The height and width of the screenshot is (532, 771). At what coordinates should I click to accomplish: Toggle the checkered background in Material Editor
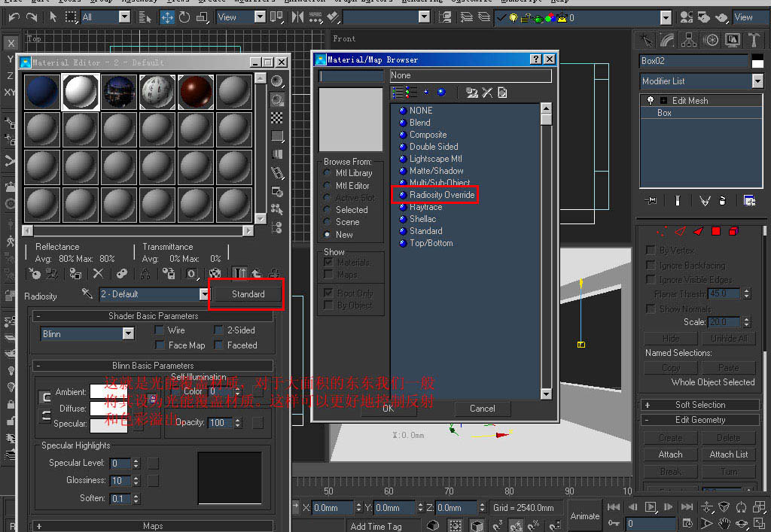[x=277, y=117]
